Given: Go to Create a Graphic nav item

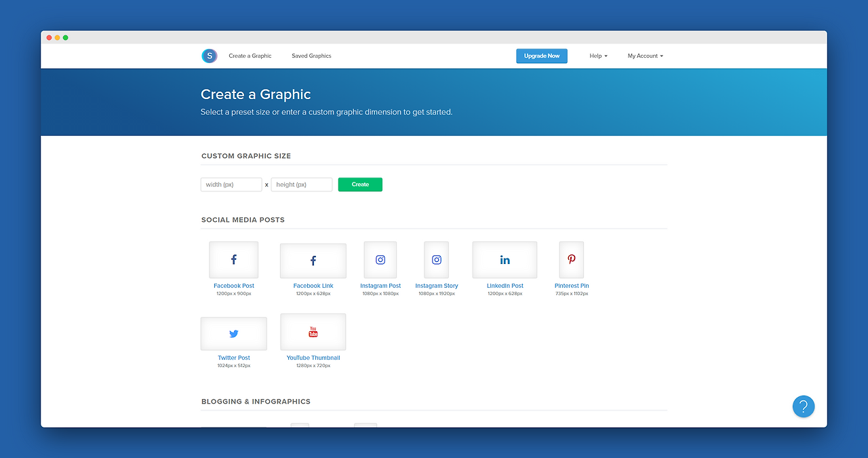Looking at the screenshot, I should pyautogui.click(x=250, y=56).
